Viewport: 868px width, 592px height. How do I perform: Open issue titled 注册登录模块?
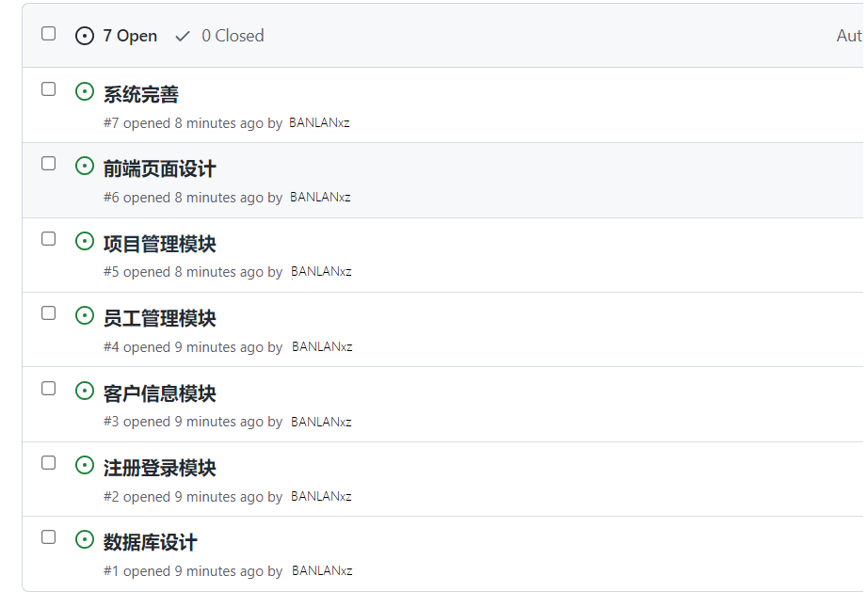click(x=160, y=468)
